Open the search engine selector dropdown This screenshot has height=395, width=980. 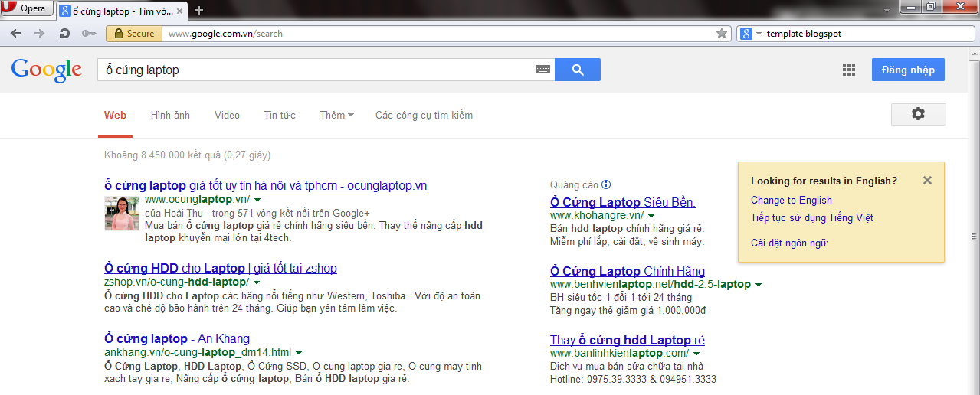[x=751, y=33]
